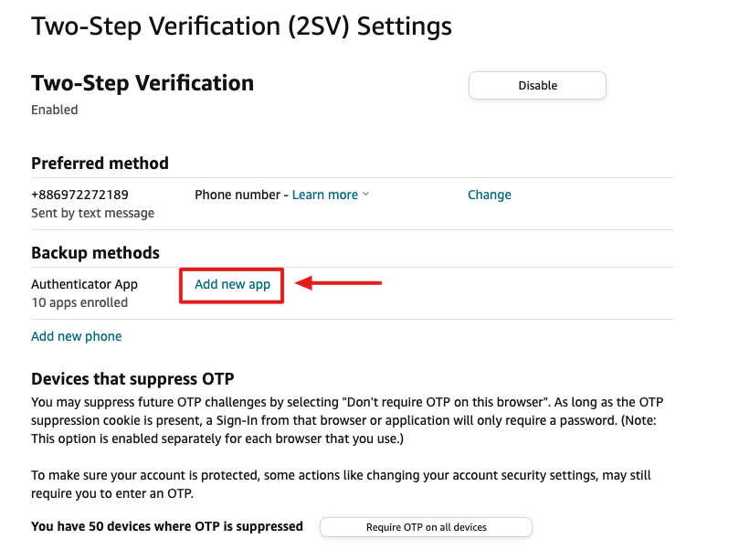The height and width of the screenshot is (560, 739).
Task: Click the Phone number label text
Action: click(238, 195)
